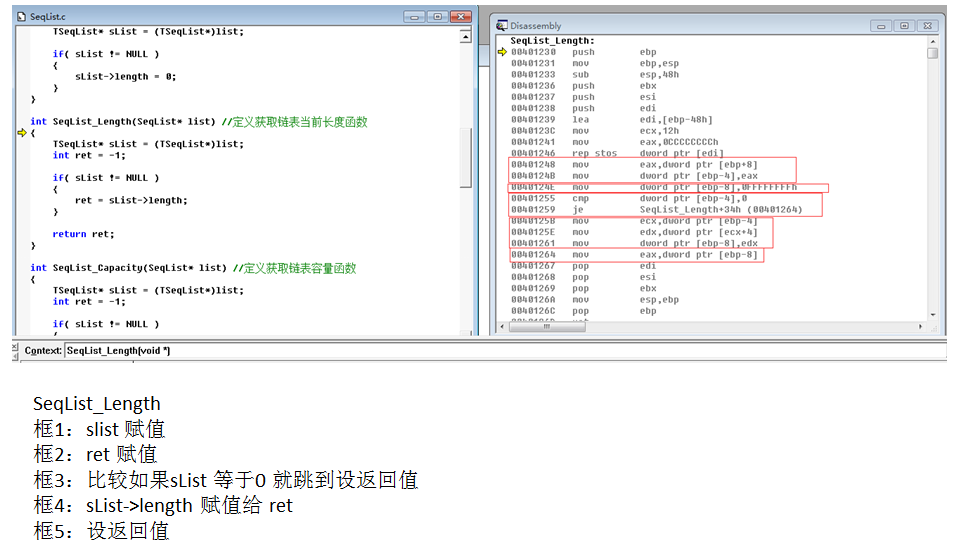Click the scroll down arrow in Disassembly window
969x545 pixels.
point(933,315)
